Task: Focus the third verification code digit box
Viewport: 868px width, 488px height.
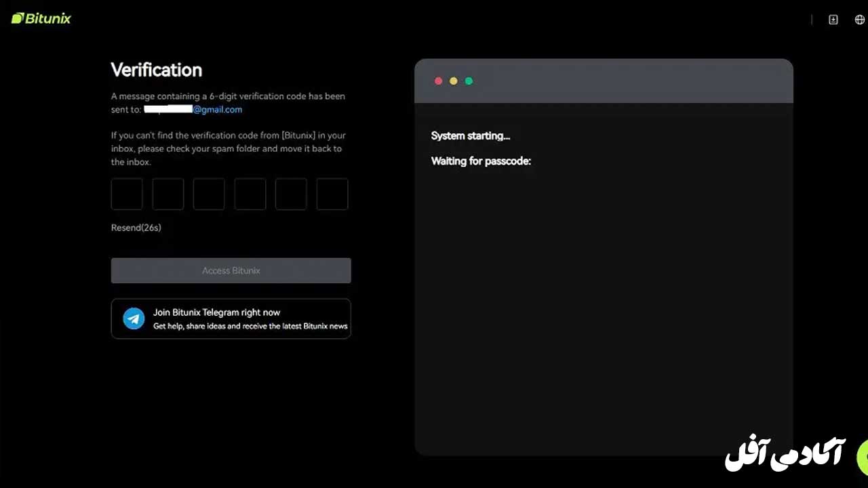Action: click(209, 194)
